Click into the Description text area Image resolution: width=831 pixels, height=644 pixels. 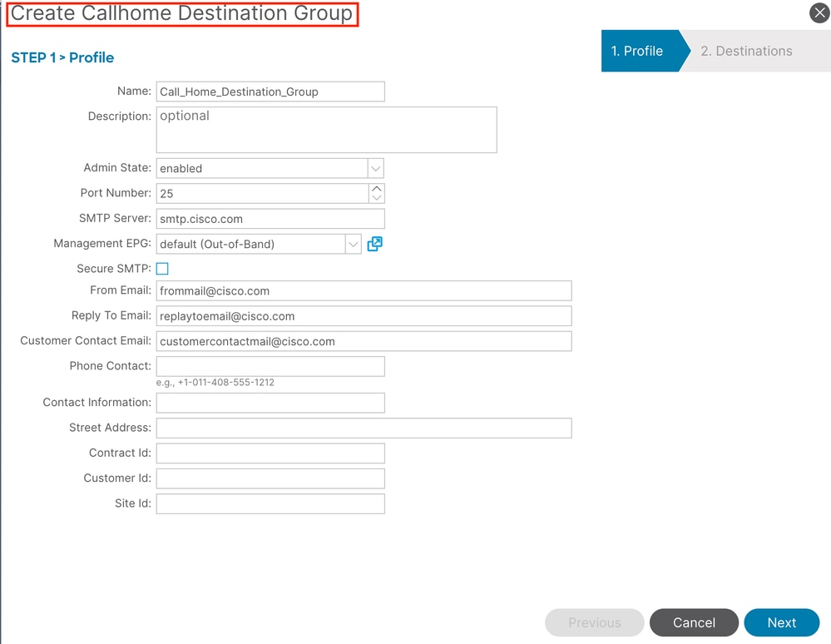(x=326, y=130)
